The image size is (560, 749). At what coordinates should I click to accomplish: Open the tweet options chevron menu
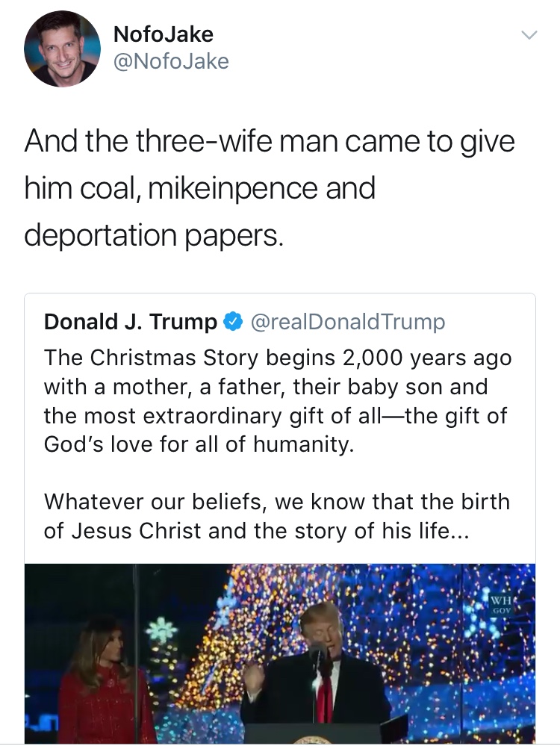pyautogui.click(x=529, y=35)
